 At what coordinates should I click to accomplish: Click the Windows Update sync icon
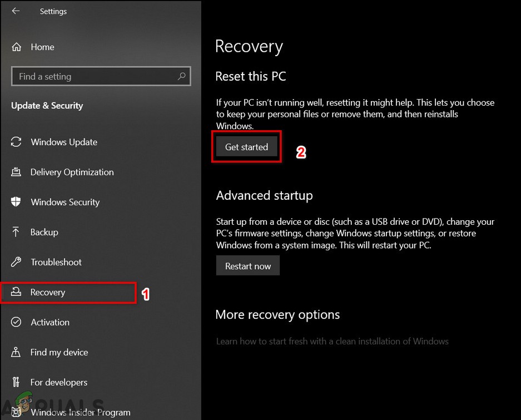(x=16, y=142)
